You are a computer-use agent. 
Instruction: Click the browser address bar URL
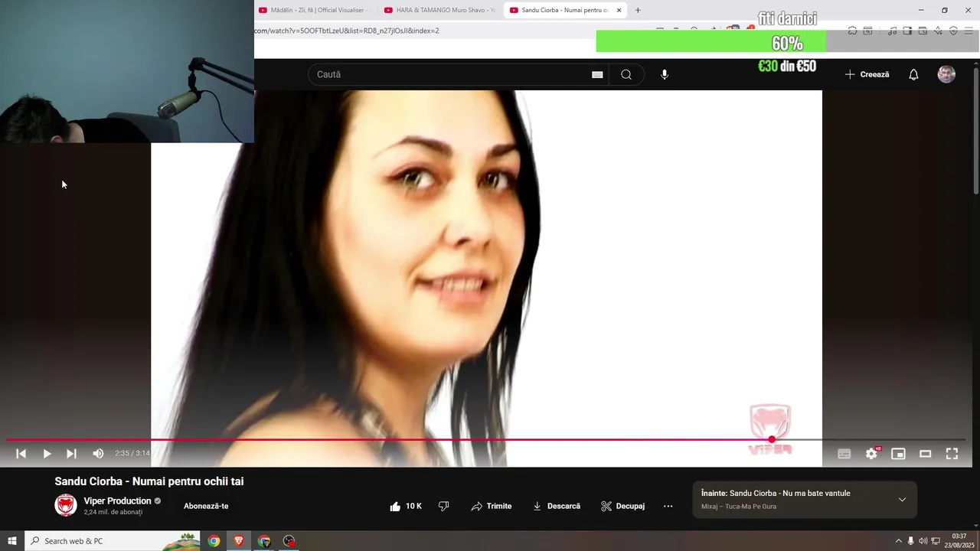click(x=347, y=31)
